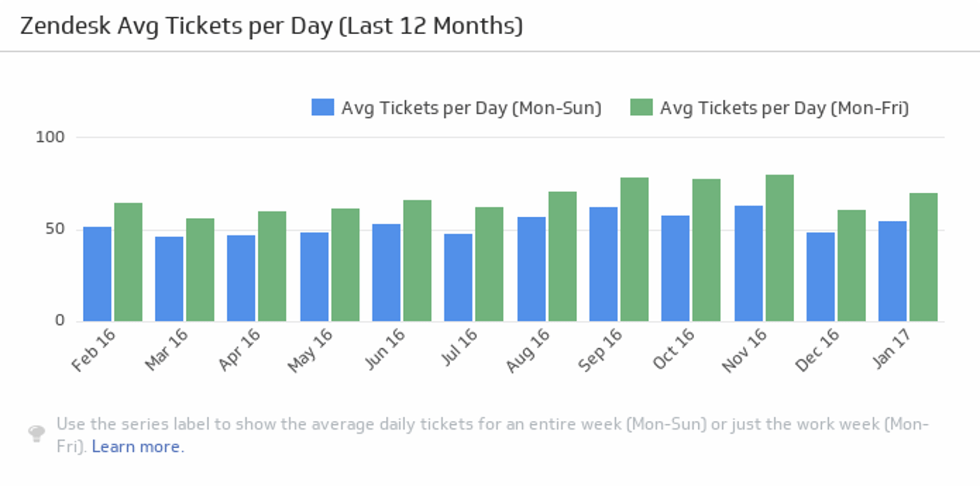Select the green Aug 16 bar
The width and height of the screenshot is (980, 486).
pyautogui.click(x=562, y=257)
